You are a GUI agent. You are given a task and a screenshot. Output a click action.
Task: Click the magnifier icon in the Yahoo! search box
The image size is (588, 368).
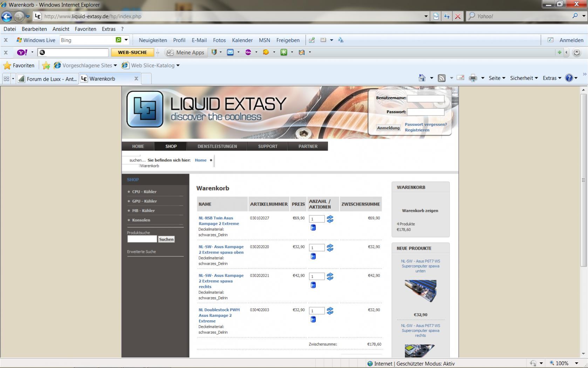pos(575,16)
